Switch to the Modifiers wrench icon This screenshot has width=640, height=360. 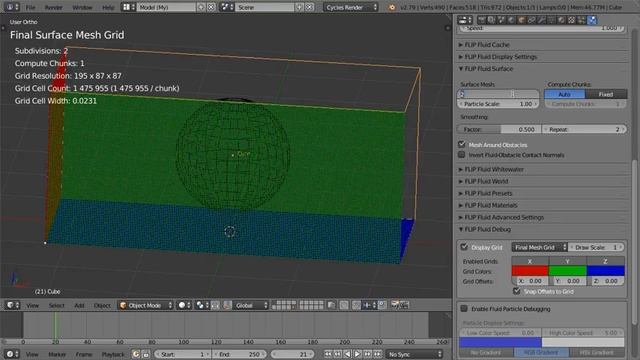click(x=542, y=20)
